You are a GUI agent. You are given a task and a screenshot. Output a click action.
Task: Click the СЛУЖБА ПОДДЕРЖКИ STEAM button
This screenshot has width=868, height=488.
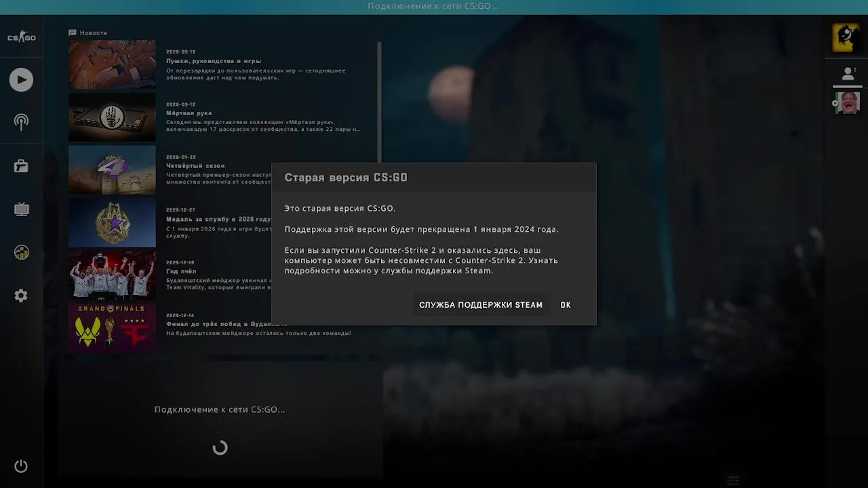(x=481, y=305)
